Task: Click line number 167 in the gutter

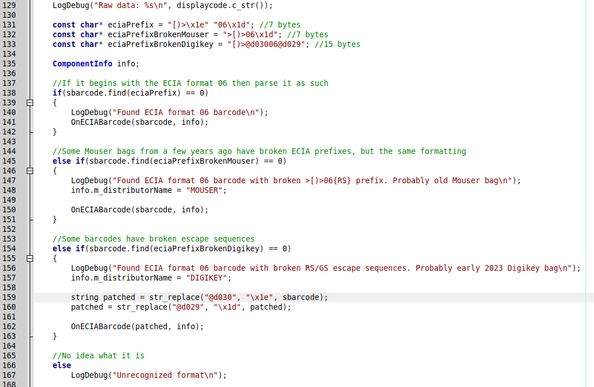Action: (x=9, y=375)
